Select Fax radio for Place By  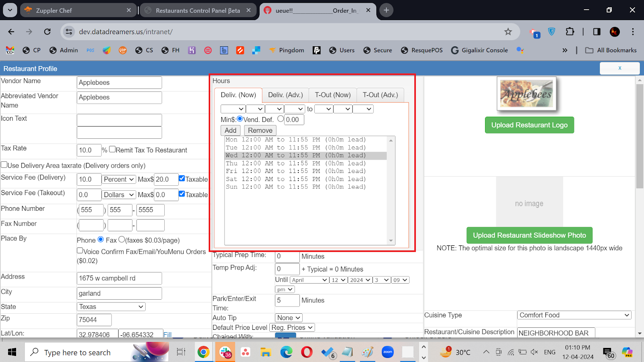[x=122, y=239]
